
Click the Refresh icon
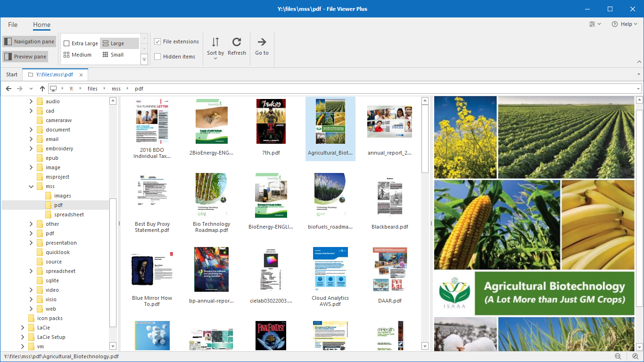pos(237,41)
